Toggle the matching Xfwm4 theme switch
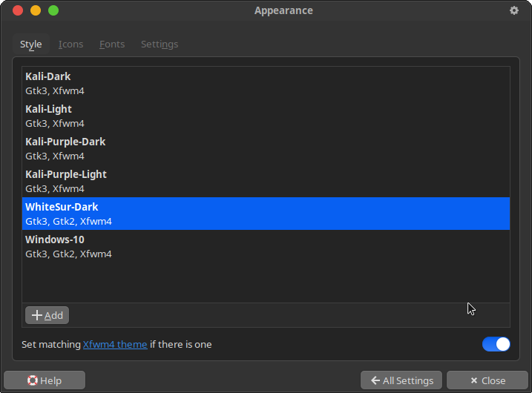 pyautogui.click(x=496, y=344)
